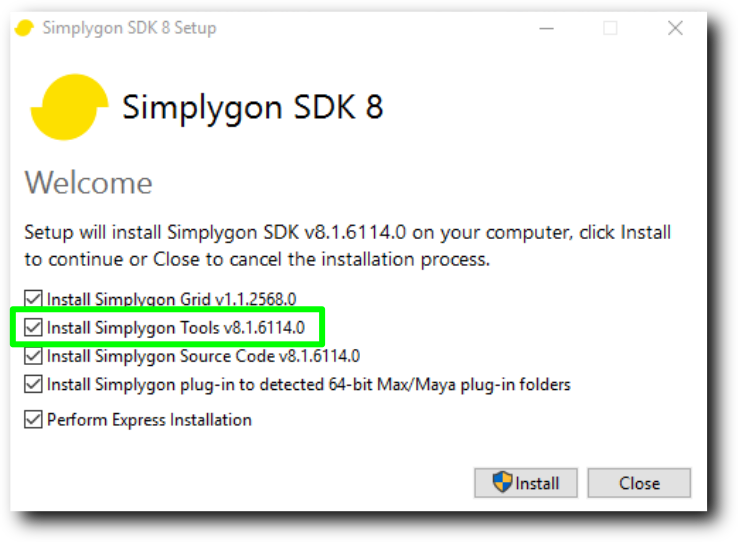This screenshot has height=542, width=738.
Task: Click the large yellow Simplygon logo
Action: 70,107
